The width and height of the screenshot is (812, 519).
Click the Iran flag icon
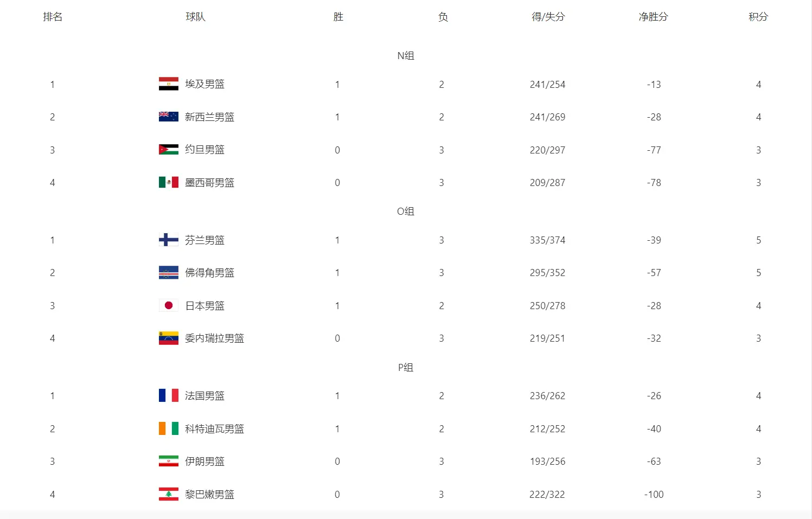(x=168, y=461)
